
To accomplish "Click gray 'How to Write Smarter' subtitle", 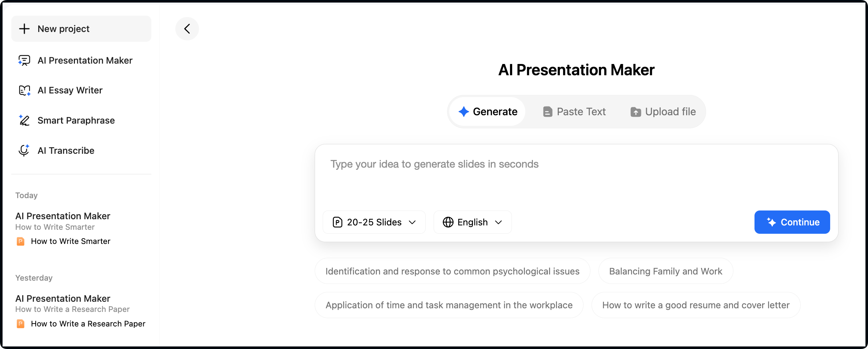I will (x=55, y=227).
